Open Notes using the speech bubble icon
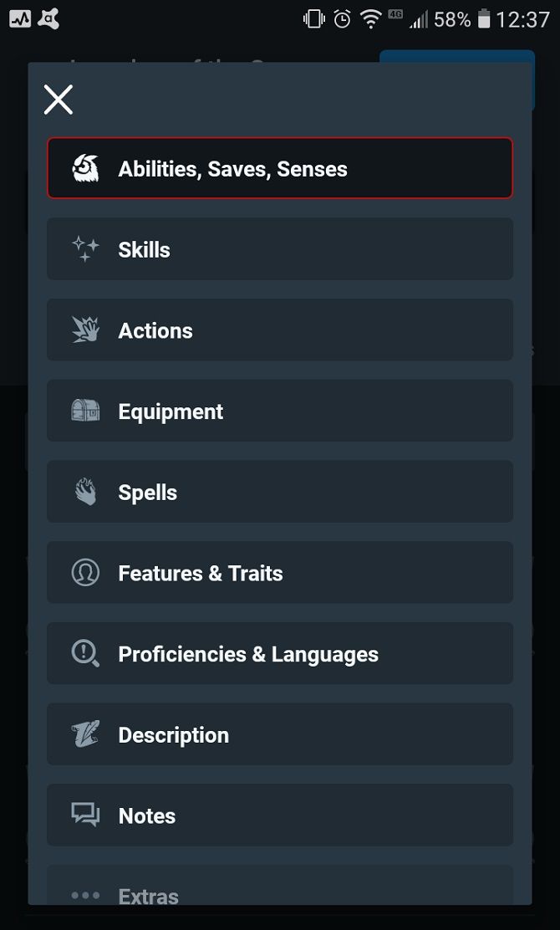 pyautogui.click(x=84, y=815)
